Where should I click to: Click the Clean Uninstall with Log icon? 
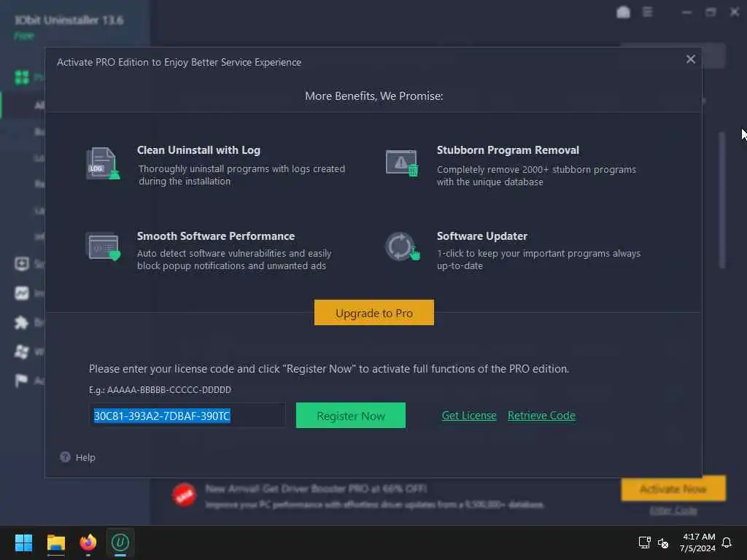[103, 163]
